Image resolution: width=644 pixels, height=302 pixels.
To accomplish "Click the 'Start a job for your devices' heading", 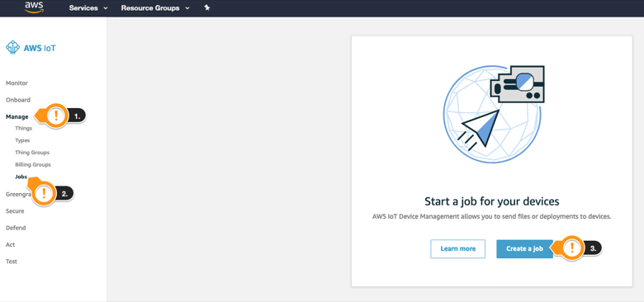I will pos(491,201).
